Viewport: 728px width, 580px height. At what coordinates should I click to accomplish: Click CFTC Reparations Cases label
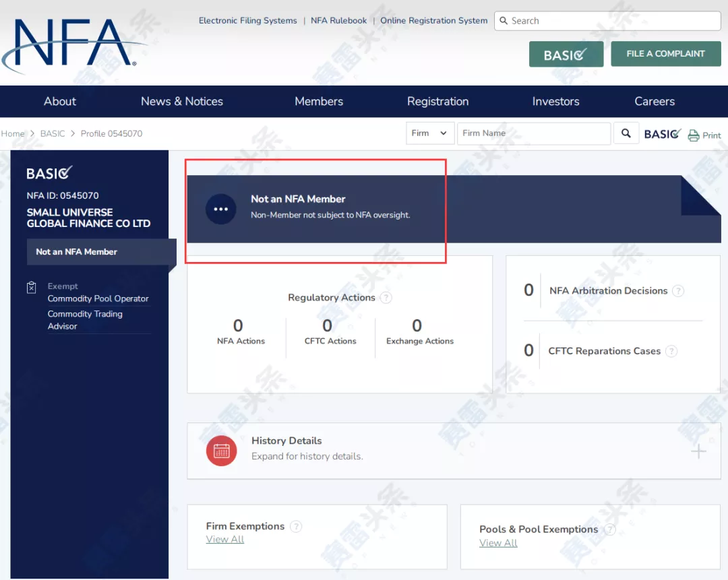[604, 351]
